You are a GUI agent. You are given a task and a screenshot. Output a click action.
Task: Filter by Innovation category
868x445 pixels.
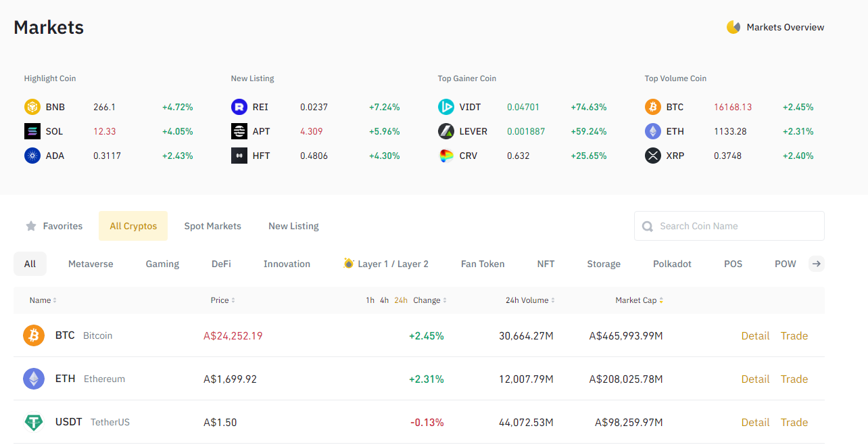287,264
